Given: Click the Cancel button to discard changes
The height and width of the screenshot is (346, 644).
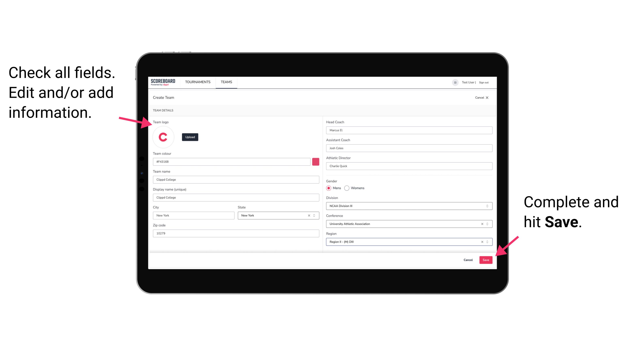Looking at the screenshot, I should [468, 259].
